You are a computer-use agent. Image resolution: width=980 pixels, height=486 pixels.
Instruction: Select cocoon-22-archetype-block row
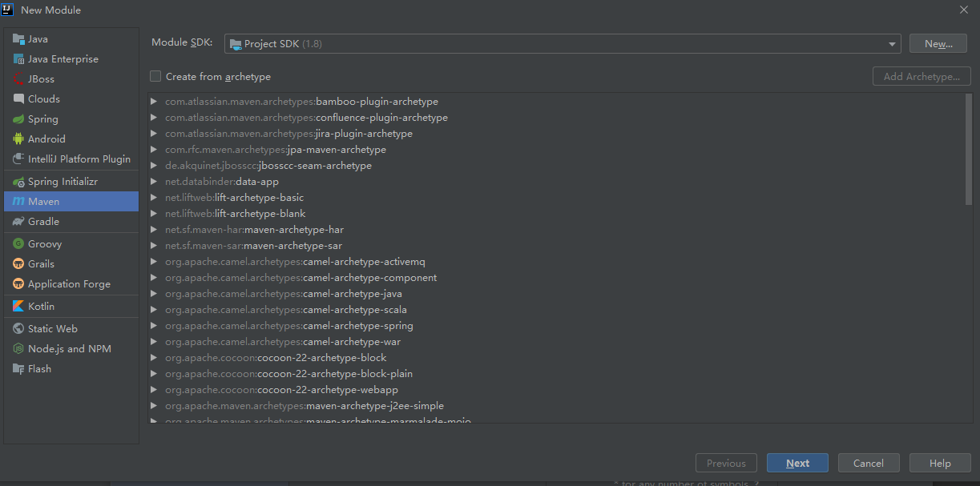[x=557, y=358]
